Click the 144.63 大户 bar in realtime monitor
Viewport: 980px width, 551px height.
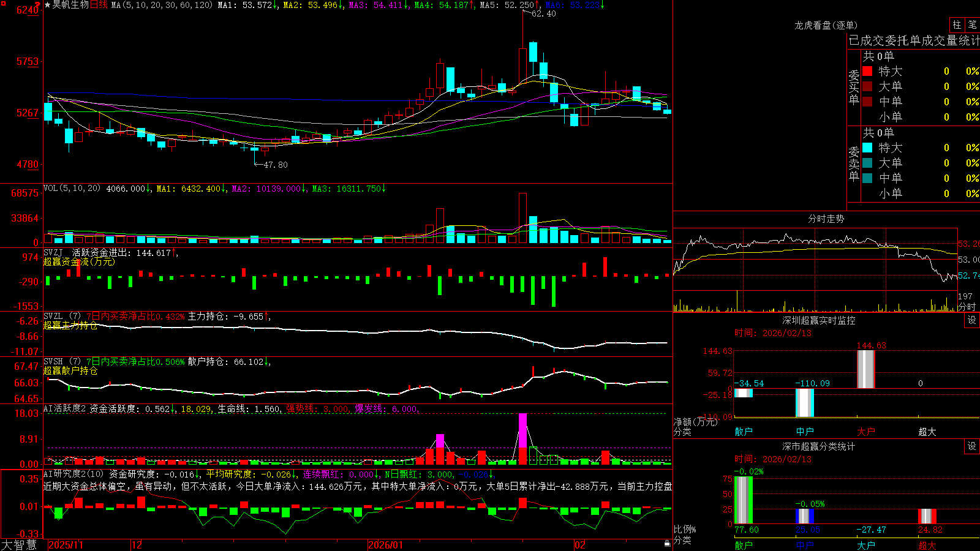(865, 369)
